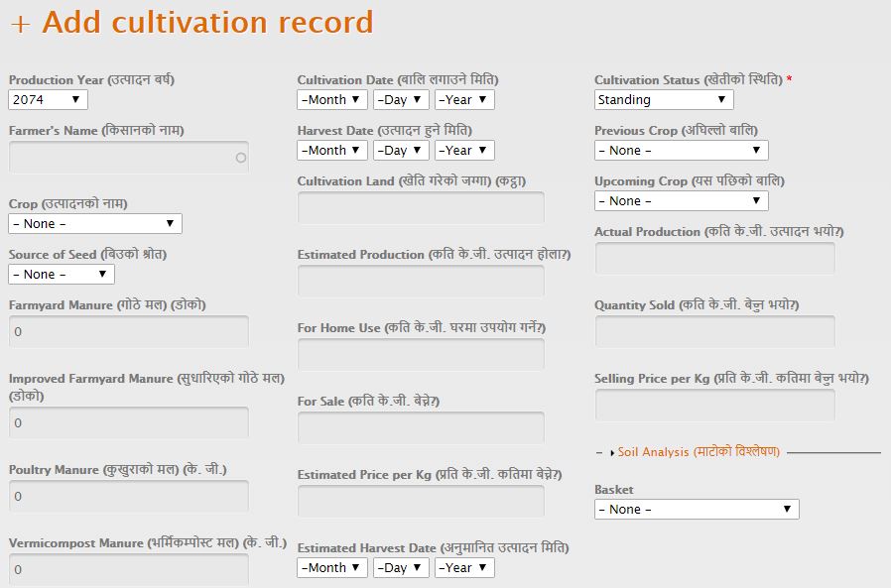Click the Cultivation Land input field
The image size is (891, 588).
421,208
